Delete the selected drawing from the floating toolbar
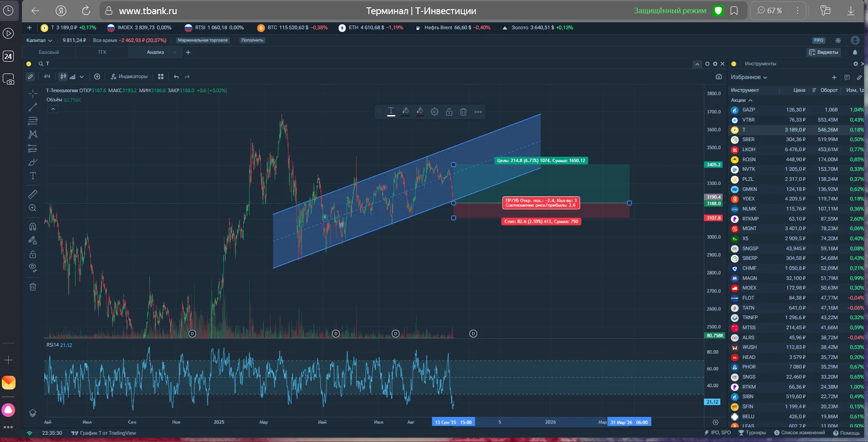Image resolution: width=868 pixels, height=442 pixels. (x=463, y=112)
